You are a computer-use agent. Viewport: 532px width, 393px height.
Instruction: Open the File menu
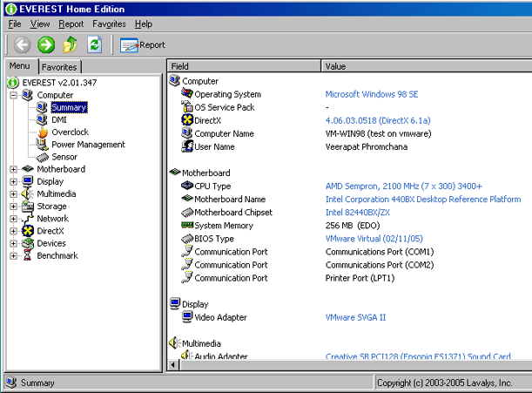(15, 24)
